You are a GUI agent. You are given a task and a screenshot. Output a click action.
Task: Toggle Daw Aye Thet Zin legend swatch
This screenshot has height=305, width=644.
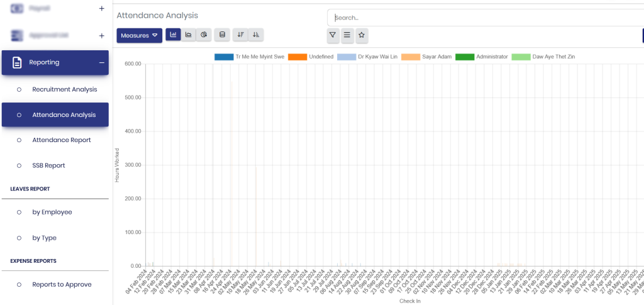coord(521,57)
